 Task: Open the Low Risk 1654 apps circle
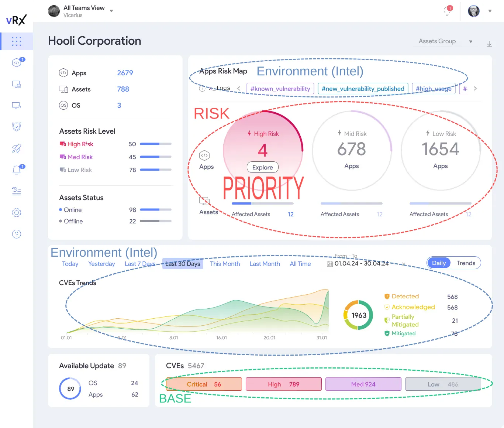(x=441, y=150)
